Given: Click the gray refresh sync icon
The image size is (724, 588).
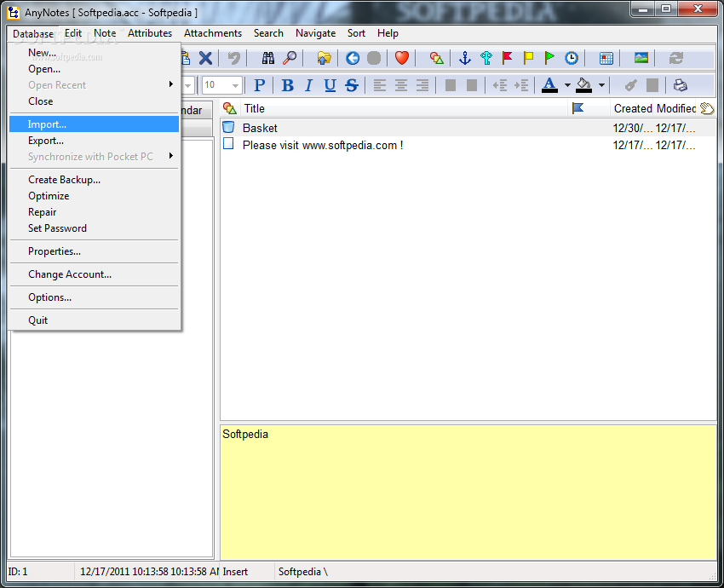Looking at the screenshot, I should (x=676, y=58).
